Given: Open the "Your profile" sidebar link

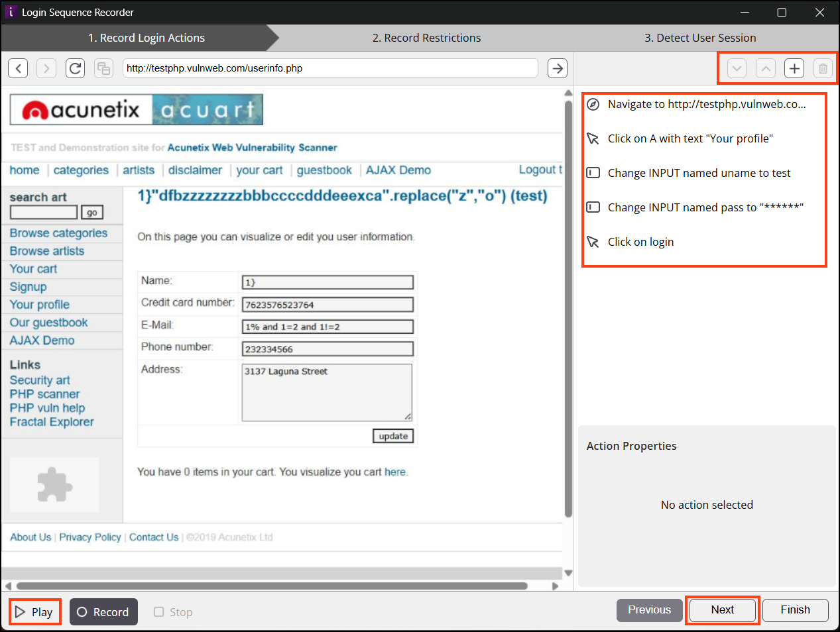Looking at the screenshot, I should [40, 305].
